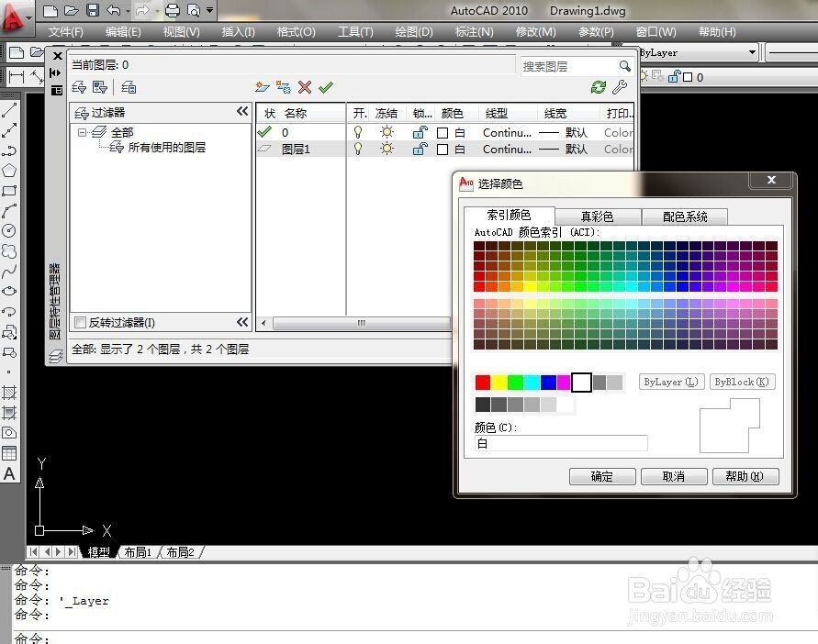Click the Delete Layer red X icon

click(305, 87)
